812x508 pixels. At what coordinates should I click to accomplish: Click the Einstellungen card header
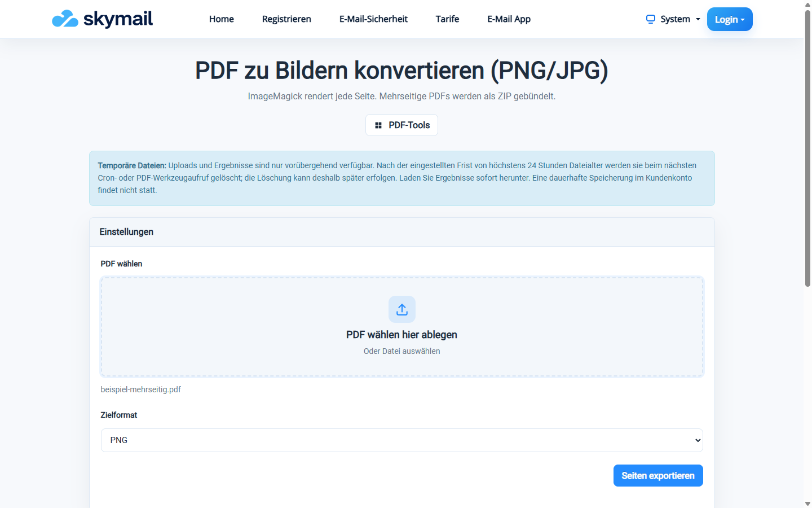pos(402,232)
